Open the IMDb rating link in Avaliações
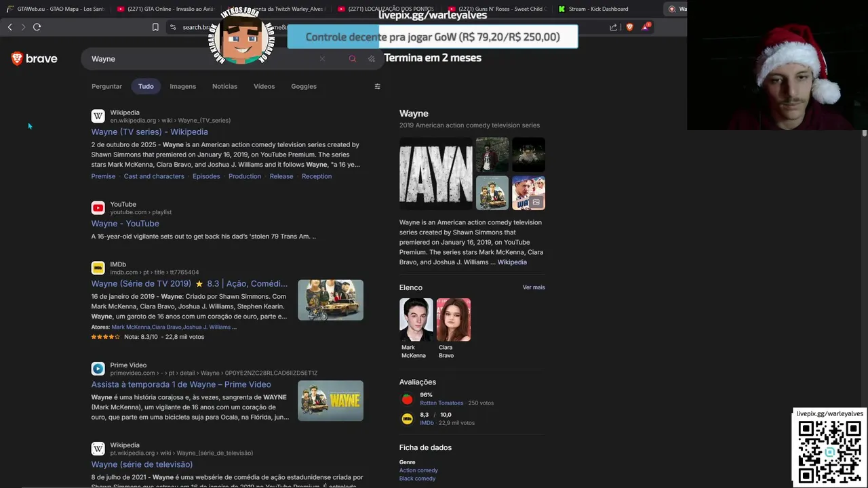The height and width of the screenshot is (488, 868). click(x=427, y=423)
